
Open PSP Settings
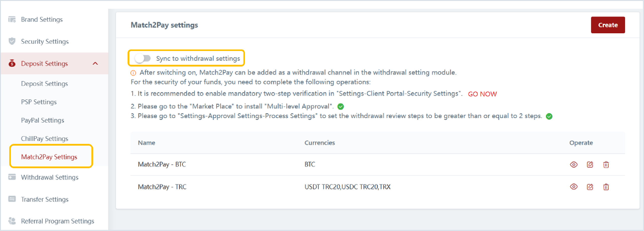tap(39, 102)
